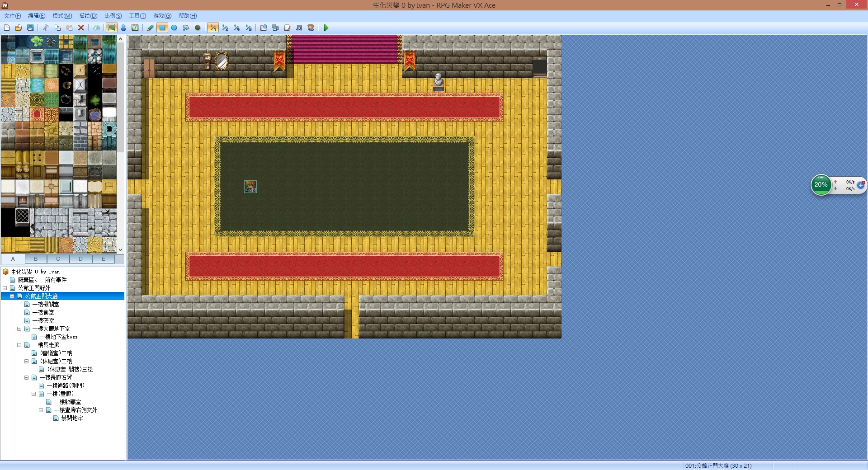Viewport: 868px width, 470px height.
Task: Select tileset tab A
Action: (x=13, y=259)
